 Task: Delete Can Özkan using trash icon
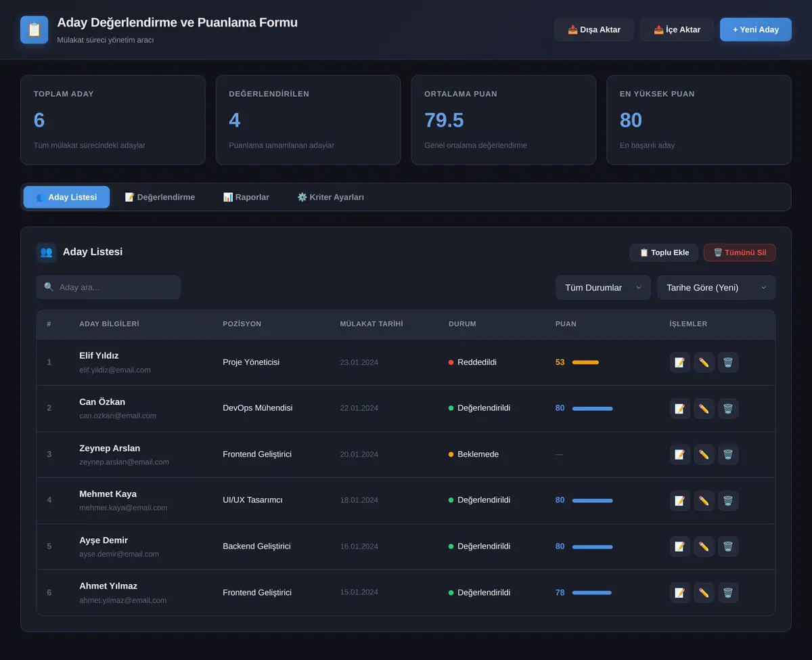pos(728,408)
